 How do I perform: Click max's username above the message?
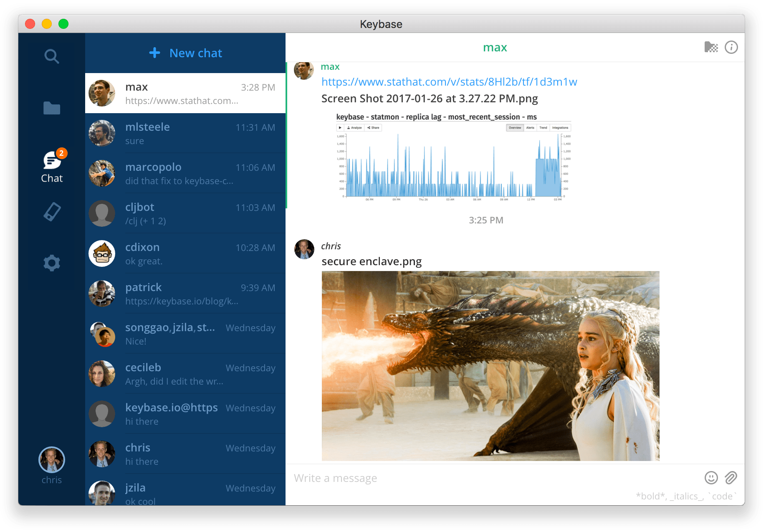pos(330,67)
